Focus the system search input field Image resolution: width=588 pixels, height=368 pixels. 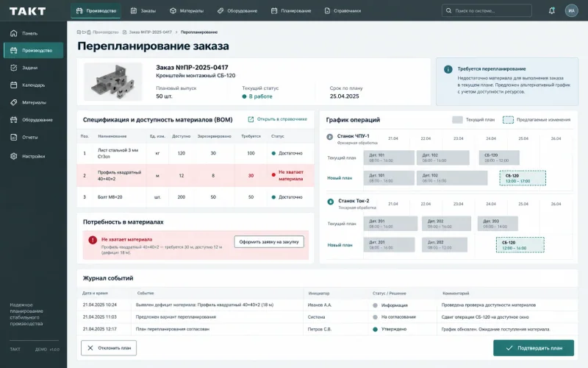(x=487, y=11)
